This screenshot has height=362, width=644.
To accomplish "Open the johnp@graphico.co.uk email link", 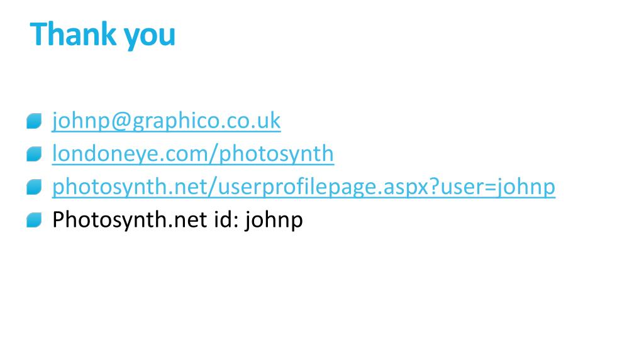I will coord(166,121).
